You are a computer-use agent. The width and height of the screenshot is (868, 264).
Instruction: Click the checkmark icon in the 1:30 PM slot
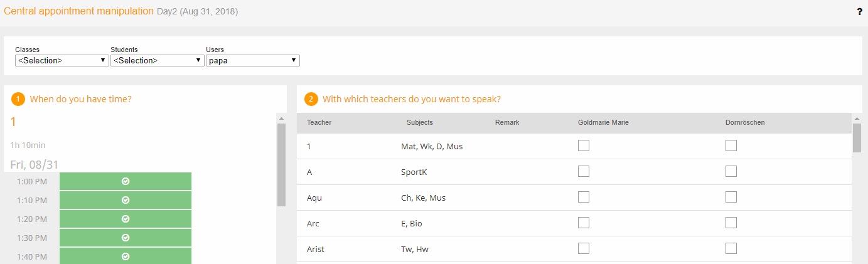(126, 238)
